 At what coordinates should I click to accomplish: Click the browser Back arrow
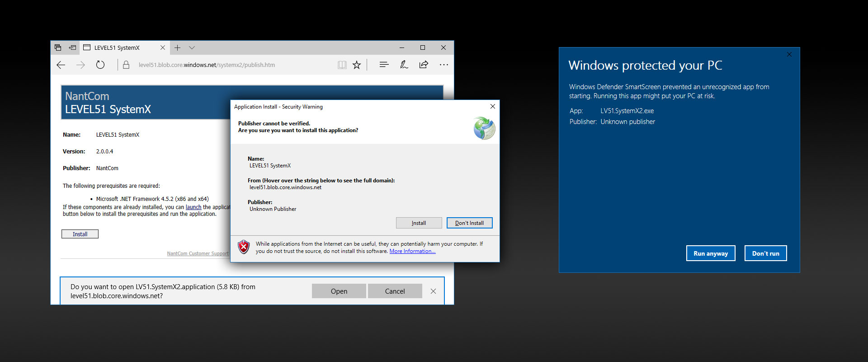pyautogui.click(x=61, y=65)
